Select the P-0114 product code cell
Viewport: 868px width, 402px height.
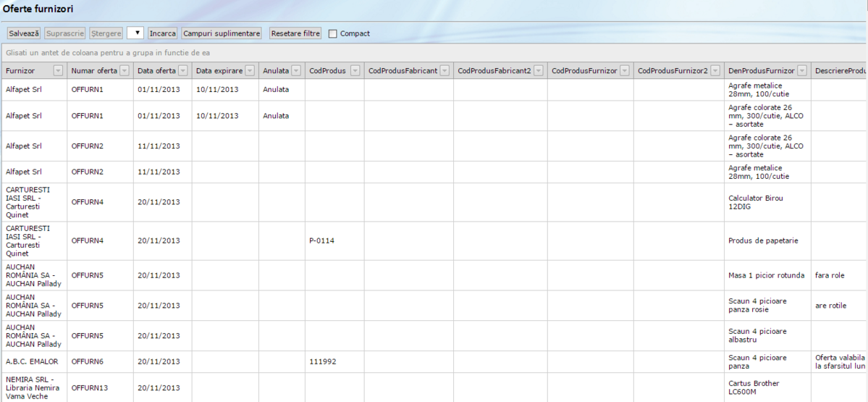322,240
